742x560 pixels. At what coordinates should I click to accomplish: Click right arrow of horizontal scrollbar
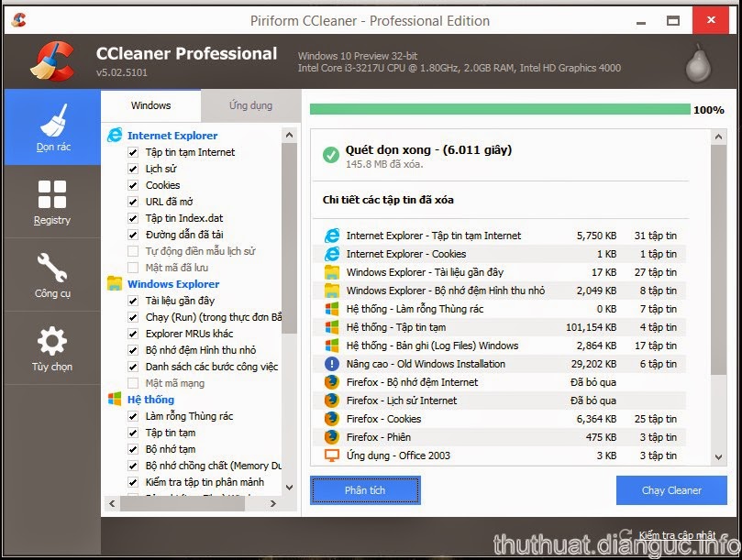(x=273, y=504)
